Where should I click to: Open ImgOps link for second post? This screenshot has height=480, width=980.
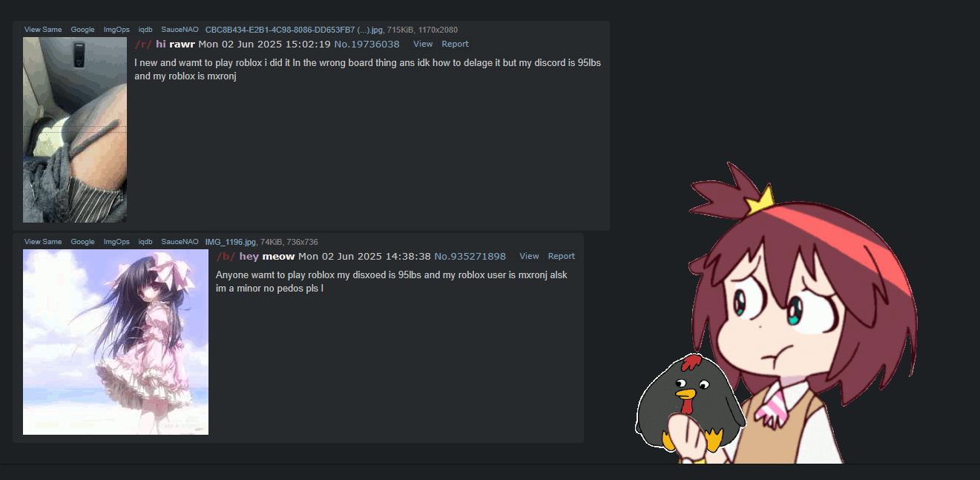[116, 242]
